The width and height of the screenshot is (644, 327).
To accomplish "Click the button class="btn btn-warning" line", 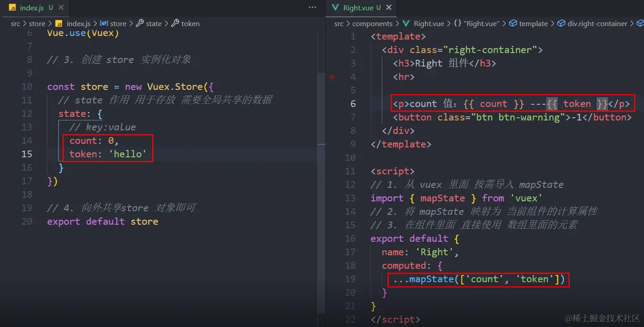I will [512, 117].
